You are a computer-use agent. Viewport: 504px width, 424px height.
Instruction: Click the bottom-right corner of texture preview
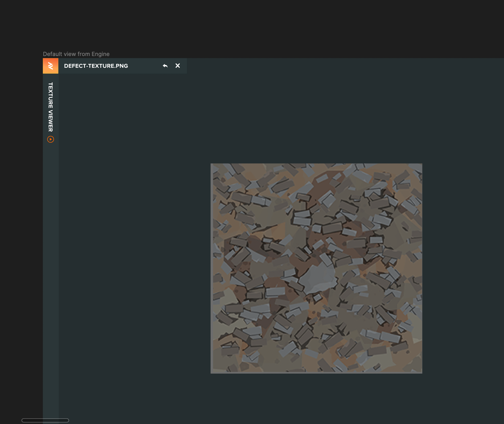pyautogui.click(x=421, y=372)
